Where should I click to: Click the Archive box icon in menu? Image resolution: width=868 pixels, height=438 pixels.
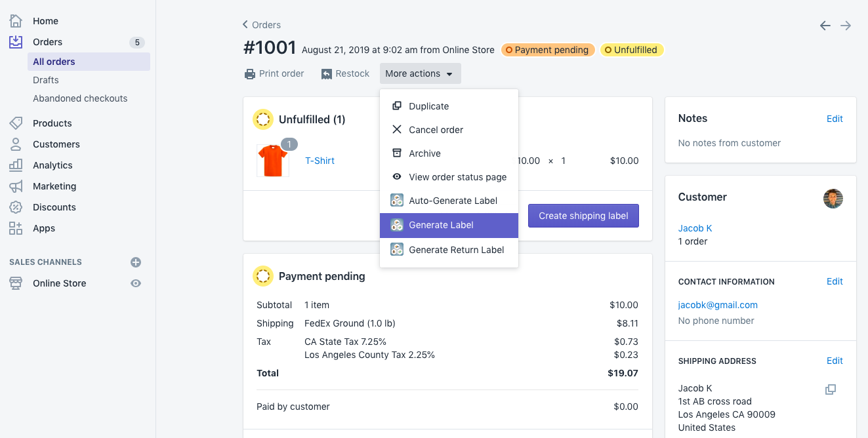pos(397,153)
